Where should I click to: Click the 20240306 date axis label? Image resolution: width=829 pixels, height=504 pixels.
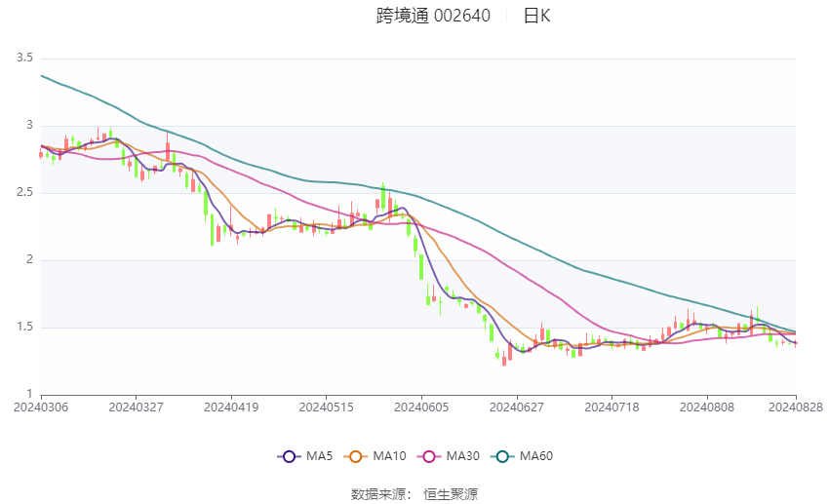pos(41,407)
